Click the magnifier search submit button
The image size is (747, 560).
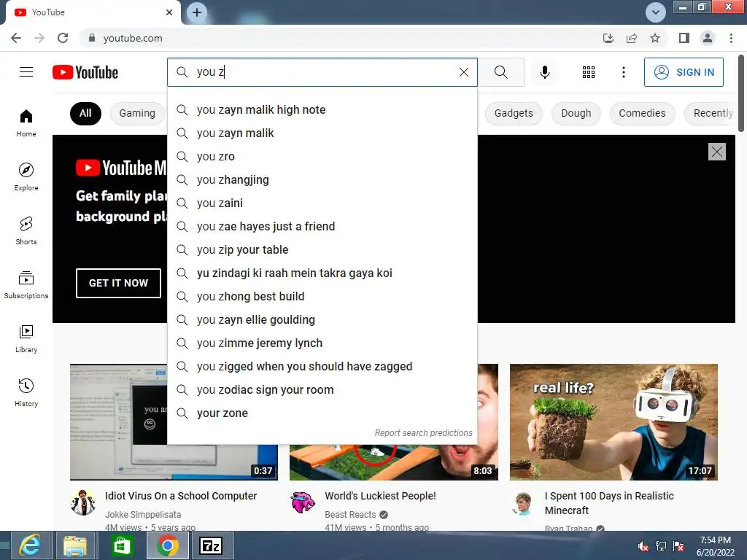(x=500, y=72)
